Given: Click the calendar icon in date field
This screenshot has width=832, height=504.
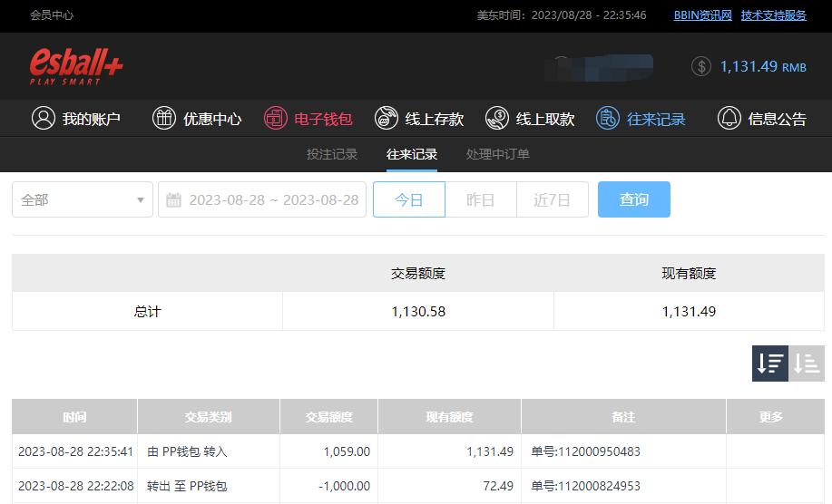Looking at the screenshot, I should (174, 199).
